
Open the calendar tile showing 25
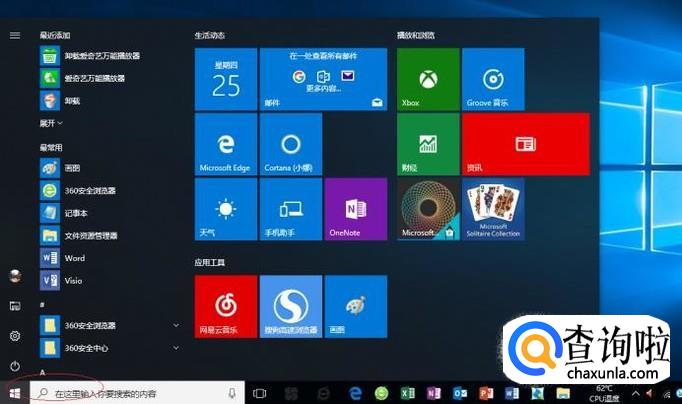225,78
